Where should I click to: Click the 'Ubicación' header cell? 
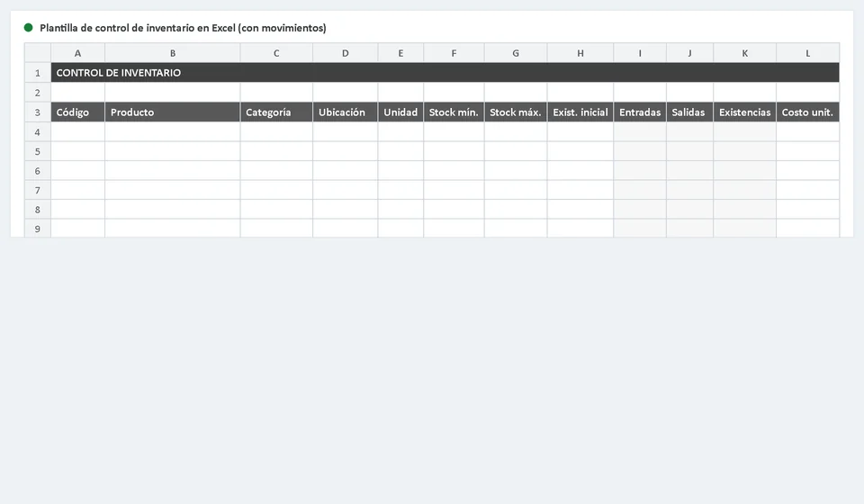345,112
